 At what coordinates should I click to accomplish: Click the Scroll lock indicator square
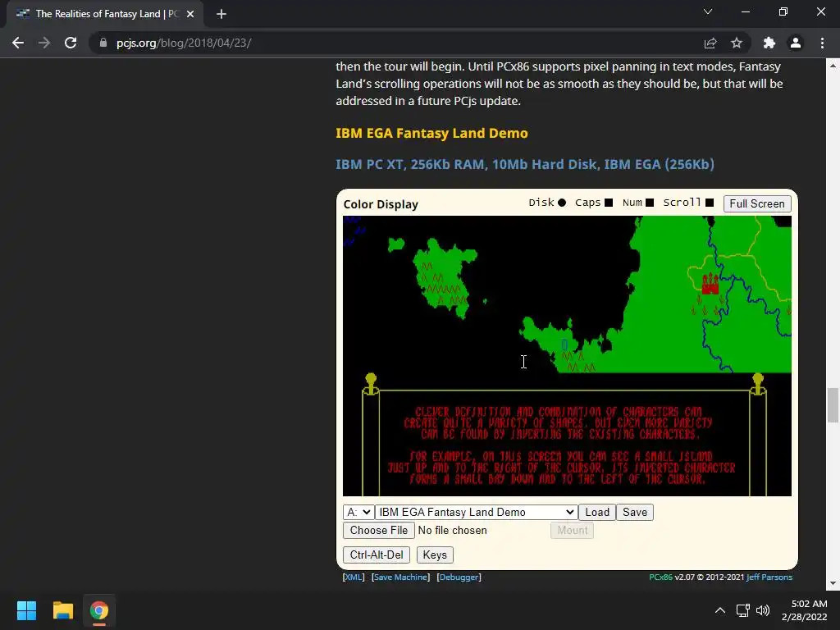[710, 203]
